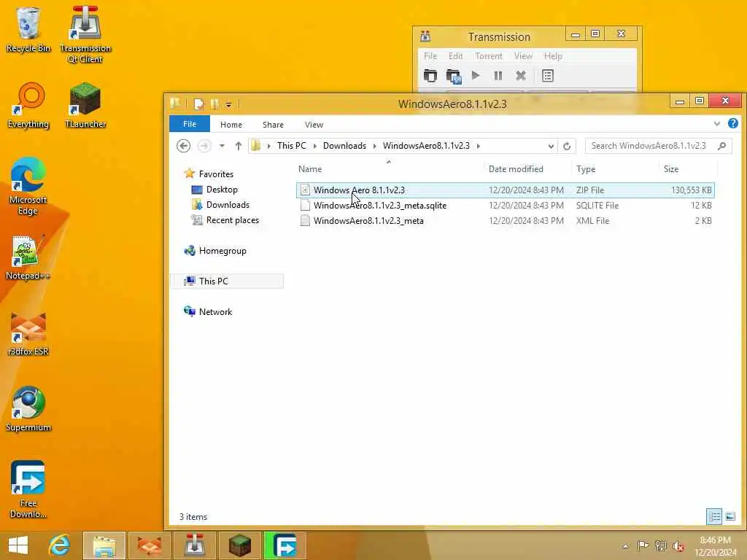
Task: Open torrent properties icon in Transmission
Action: pos(548,76)
